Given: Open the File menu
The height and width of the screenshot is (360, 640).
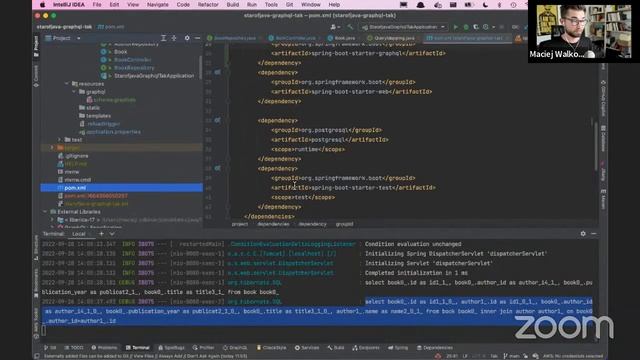Looking at the screenshot, I should [97, 5].
